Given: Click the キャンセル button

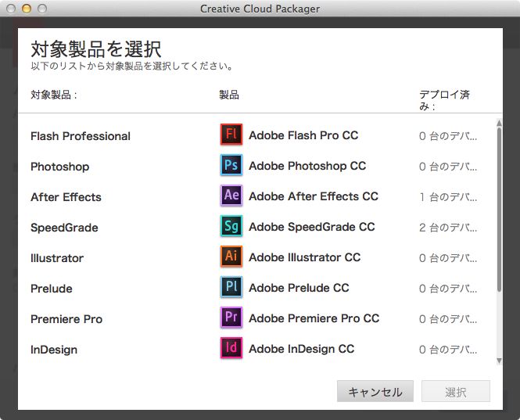Looking at the screenshot, I should pos(375,391).
